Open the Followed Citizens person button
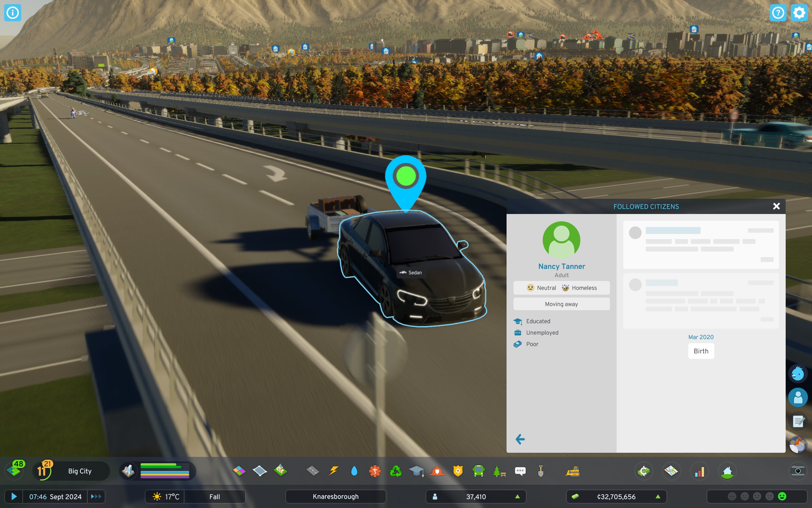Screen dimensions: 812x508 tap(798, 397)
